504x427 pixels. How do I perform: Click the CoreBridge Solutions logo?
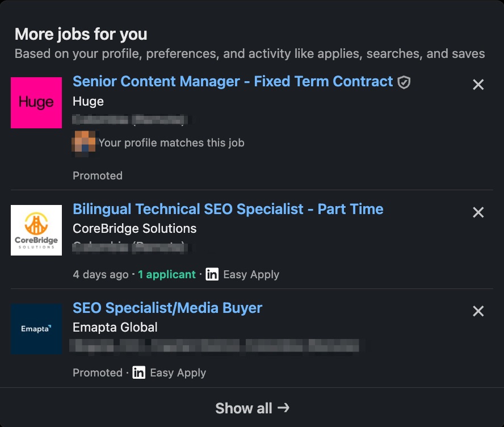[36, 230]
